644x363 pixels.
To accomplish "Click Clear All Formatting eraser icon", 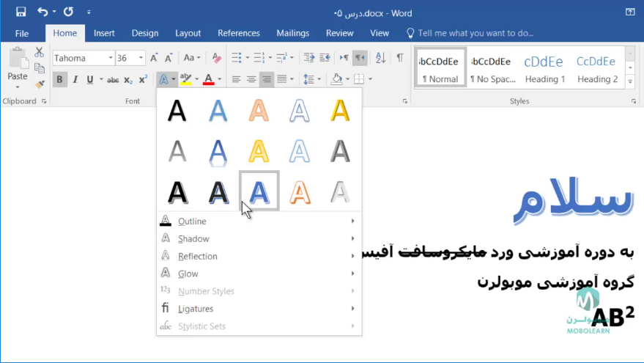I will (216, 58).
